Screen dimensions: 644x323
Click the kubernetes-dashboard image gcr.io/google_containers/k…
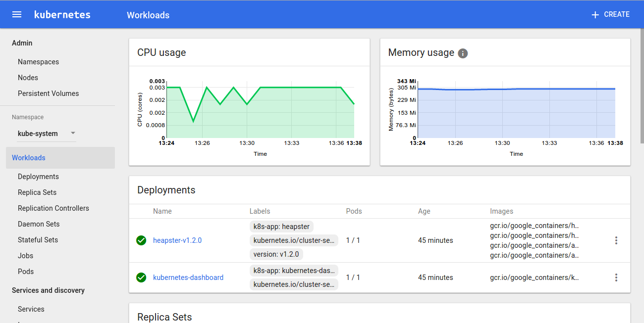pos(535,277)
